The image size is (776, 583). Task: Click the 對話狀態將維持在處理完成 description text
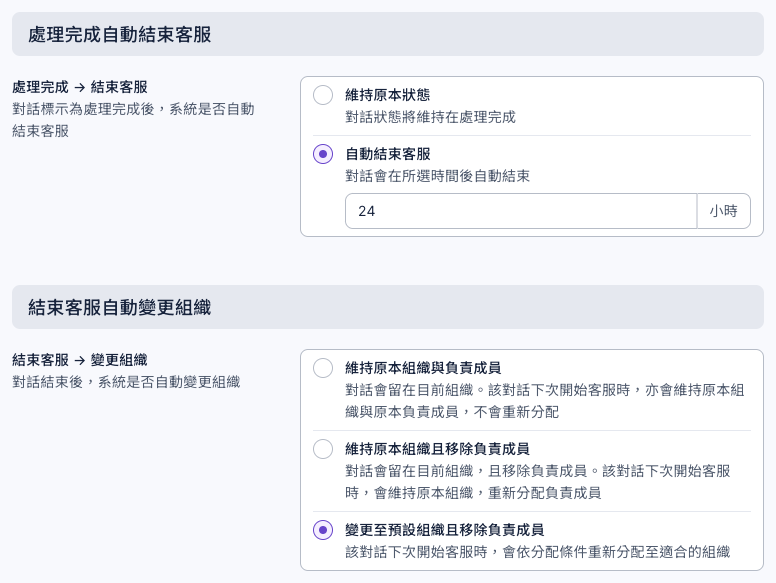tap(431, 117)
